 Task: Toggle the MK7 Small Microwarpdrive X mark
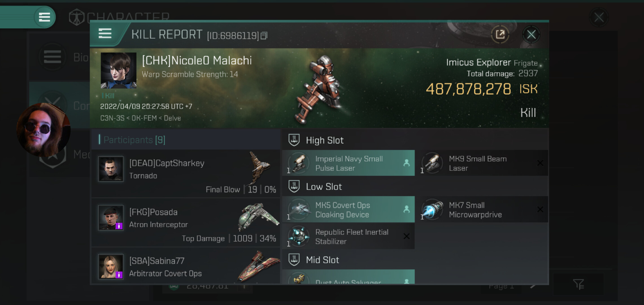(x=540, y=209)
